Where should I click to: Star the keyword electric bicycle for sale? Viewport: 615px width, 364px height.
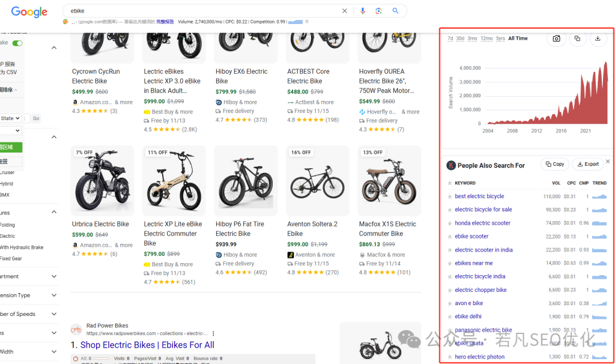(x=449, y=210)
